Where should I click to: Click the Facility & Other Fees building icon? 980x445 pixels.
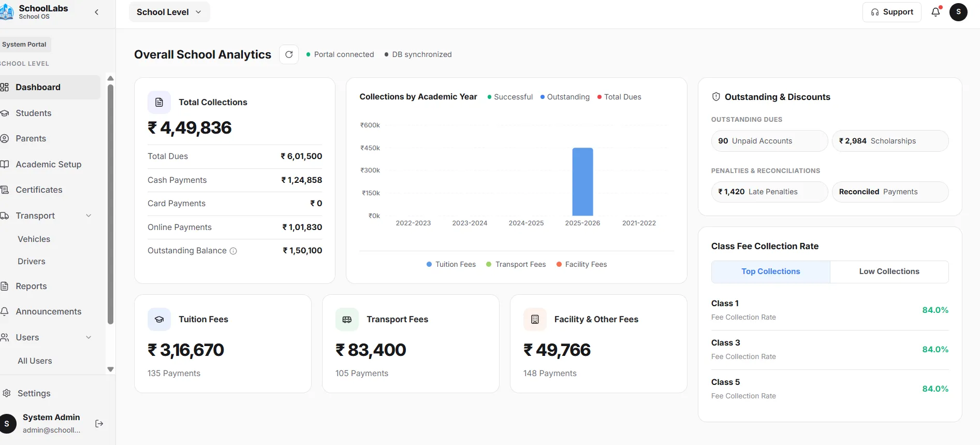[x=535, y=319]
